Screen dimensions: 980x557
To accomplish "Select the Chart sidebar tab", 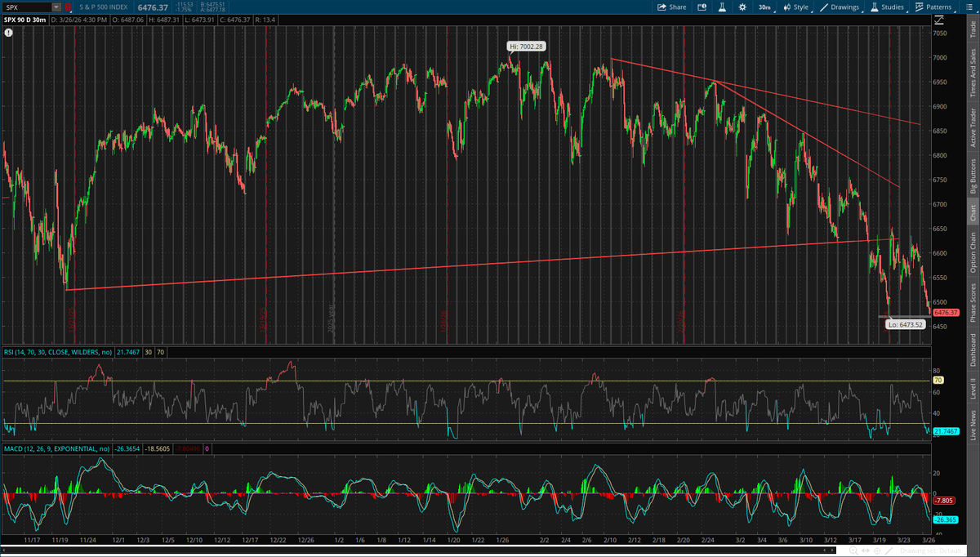I will point(972,213).
